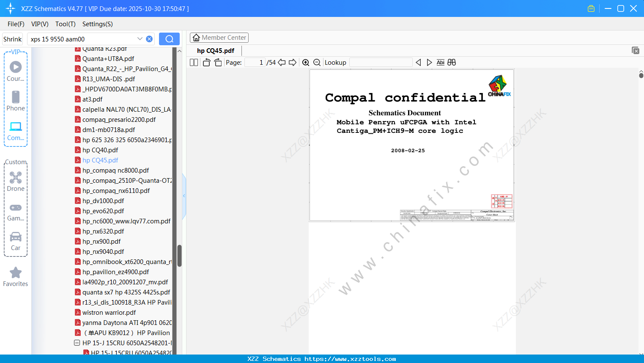
Task: Open la4902p_r10_20091207_mv.pdf
Action: [125, 282]
